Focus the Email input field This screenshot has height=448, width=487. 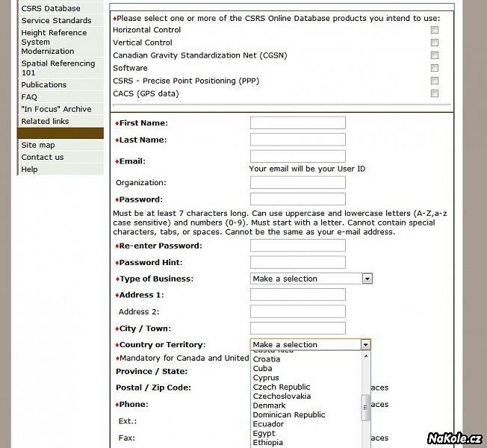click(x=298, y=156)
